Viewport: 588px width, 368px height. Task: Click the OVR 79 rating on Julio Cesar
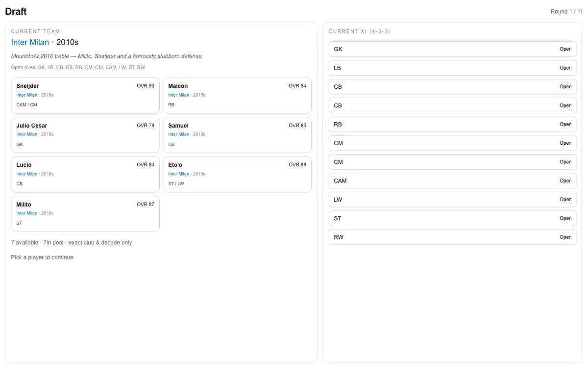(x=146, y=126)
